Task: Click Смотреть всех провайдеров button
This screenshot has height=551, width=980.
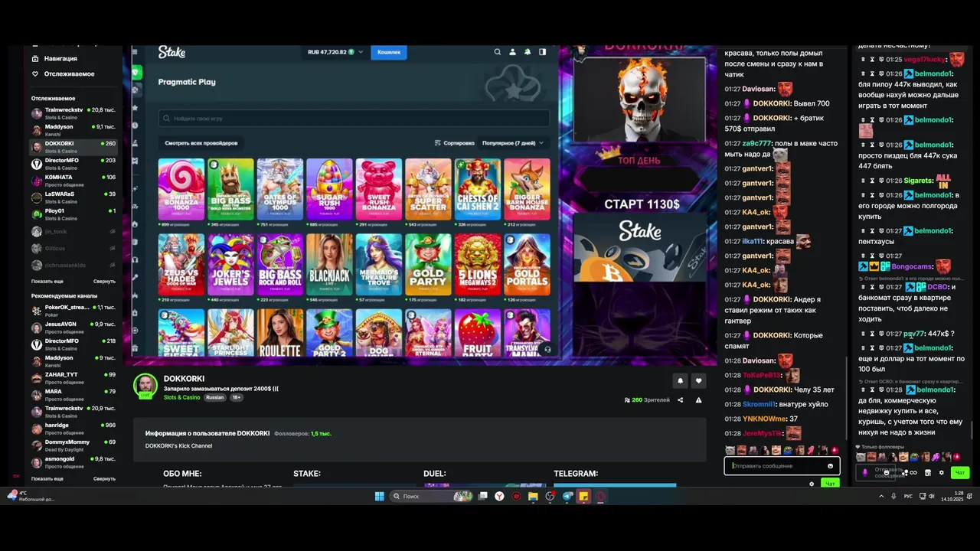Action: click(x=201, y=143)
